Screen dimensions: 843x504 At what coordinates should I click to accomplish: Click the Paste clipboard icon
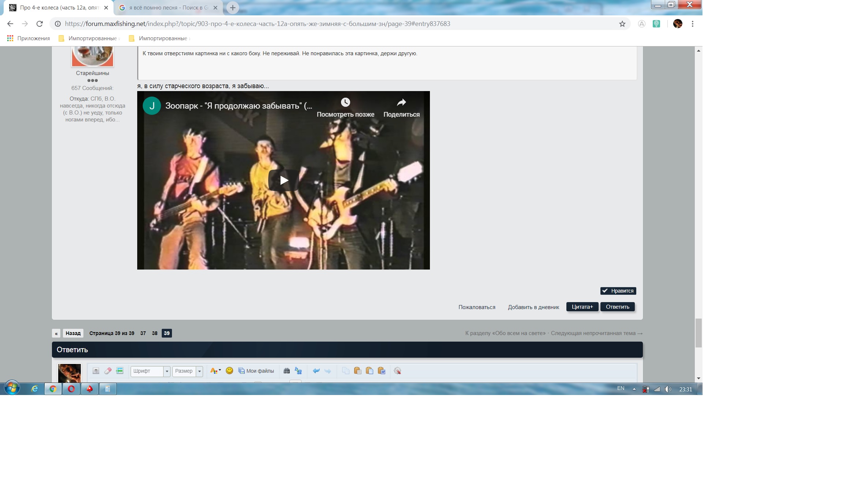[357, 371]
